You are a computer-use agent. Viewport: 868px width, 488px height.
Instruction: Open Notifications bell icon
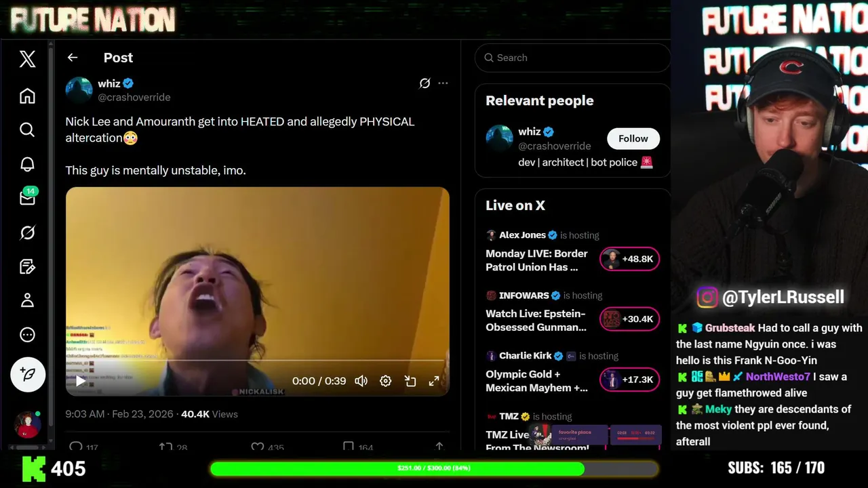[x=27, y=164]
